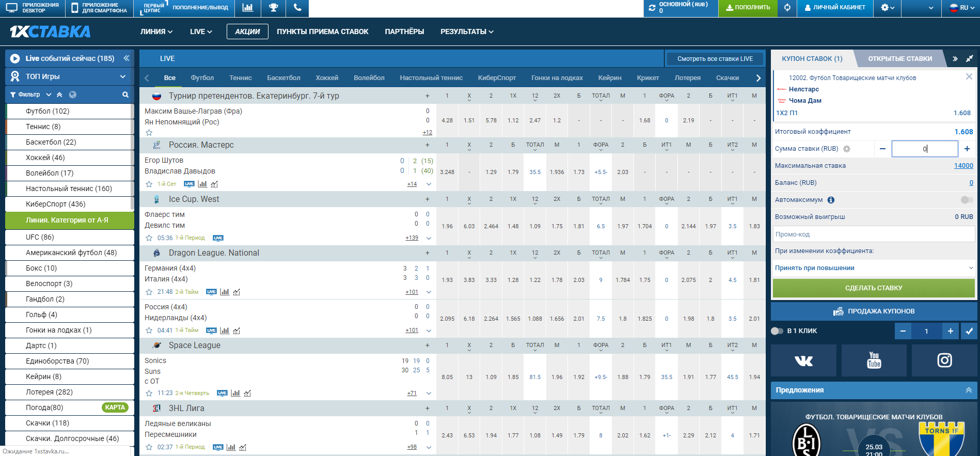Click Смотреть все ставки LIVE button
This screenshot has height=456, width=980.
click(x=715, y=59)
